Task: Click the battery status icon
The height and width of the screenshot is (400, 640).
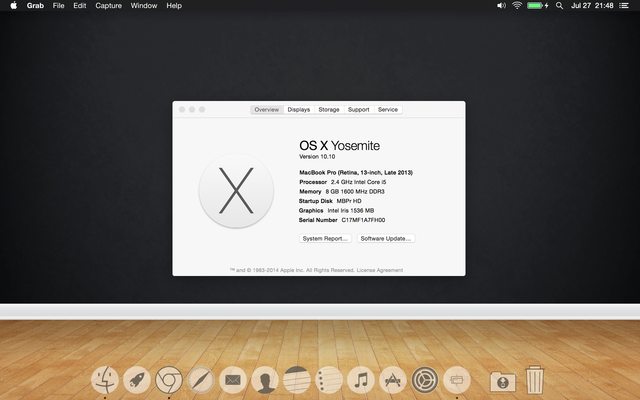Action: pos(538,5)
